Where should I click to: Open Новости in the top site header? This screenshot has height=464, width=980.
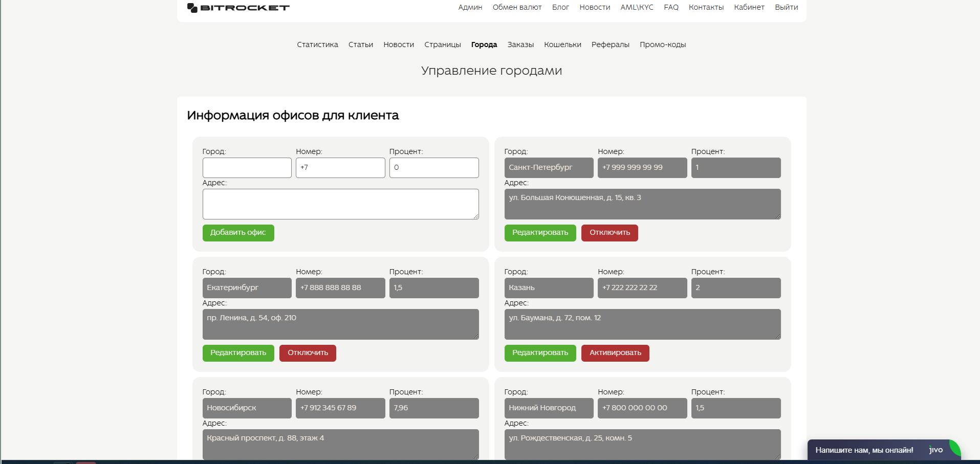pos(595,7)
